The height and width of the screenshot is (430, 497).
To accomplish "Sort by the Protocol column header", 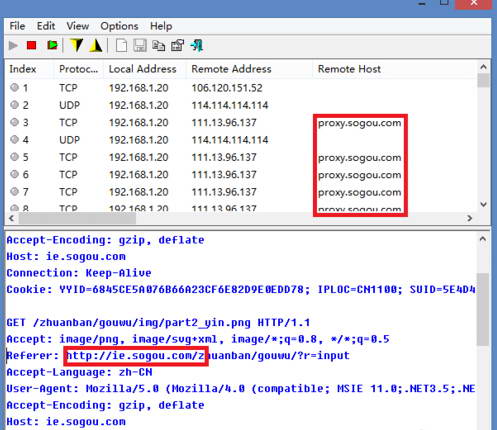I will pos(78,69).
